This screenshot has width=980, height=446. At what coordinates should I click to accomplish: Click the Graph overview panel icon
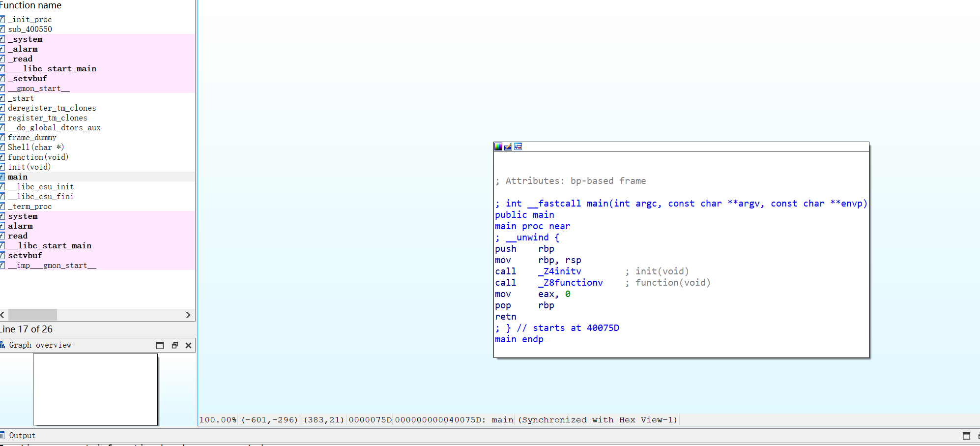2,345
